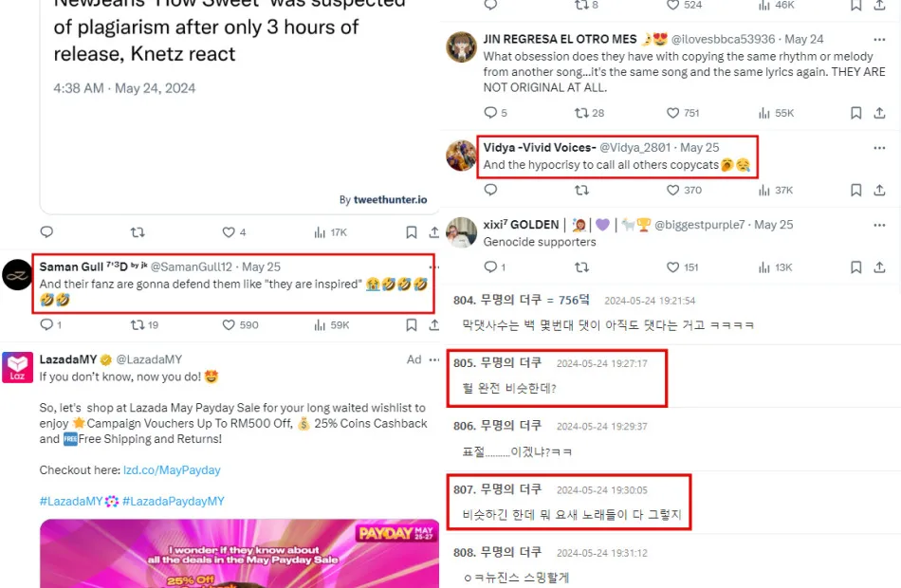Click LazadaMY profile avatar
The width and height of the screenshot is (901, 588).
[x=17, y=367]
